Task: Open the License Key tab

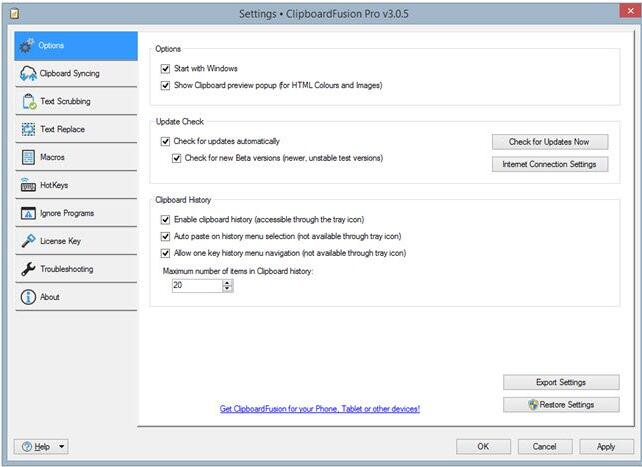Action: click(x=76, y=241)
